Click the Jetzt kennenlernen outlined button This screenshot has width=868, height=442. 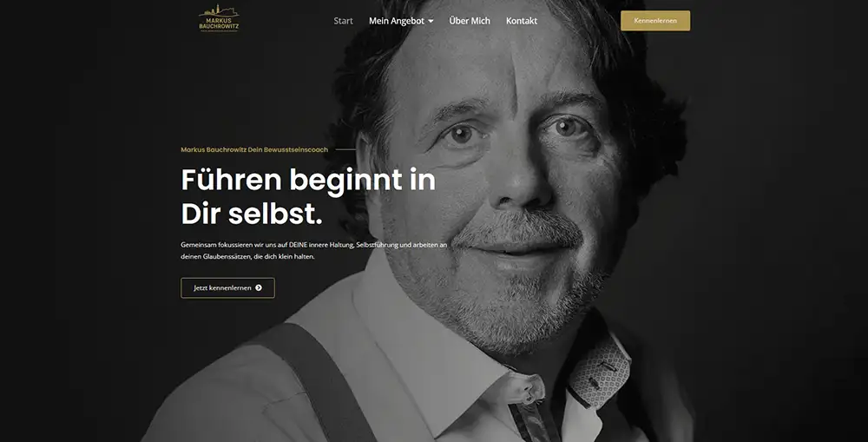(x=227, y=288)
